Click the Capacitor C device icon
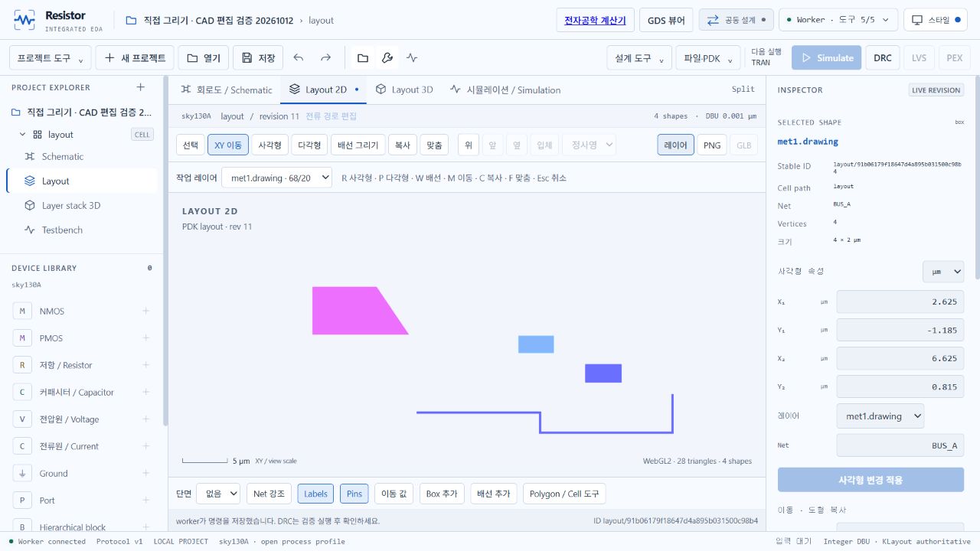Viewport: 980px width, 551px height. 22,392
